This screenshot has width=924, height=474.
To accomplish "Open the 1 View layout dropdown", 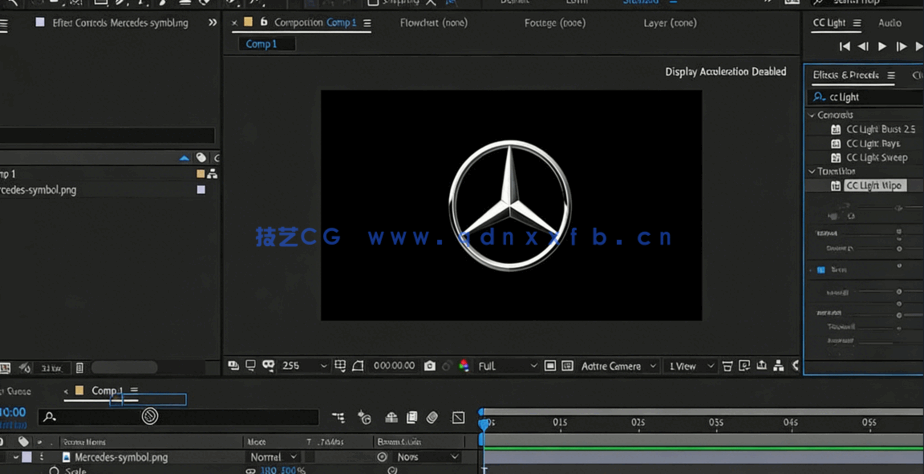I will (691, 366).
